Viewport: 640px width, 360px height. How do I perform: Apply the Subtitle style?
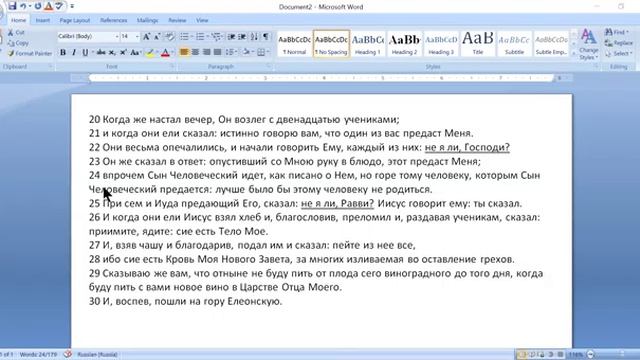(x=514, y=44)
